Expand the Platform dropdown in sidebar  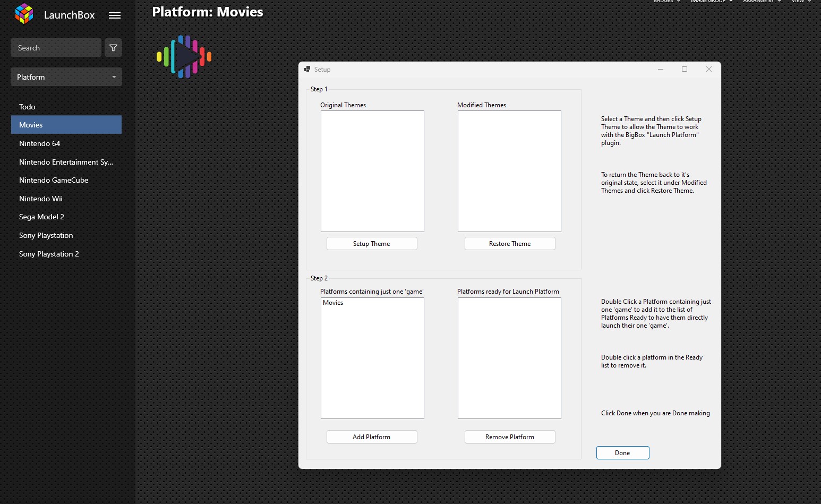coord(66,77)
